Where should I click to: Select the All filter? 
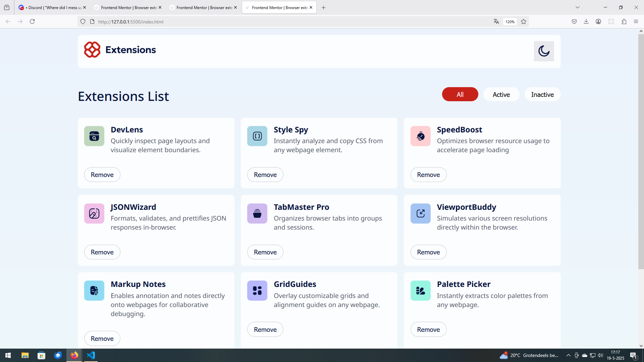click(460, 95)
